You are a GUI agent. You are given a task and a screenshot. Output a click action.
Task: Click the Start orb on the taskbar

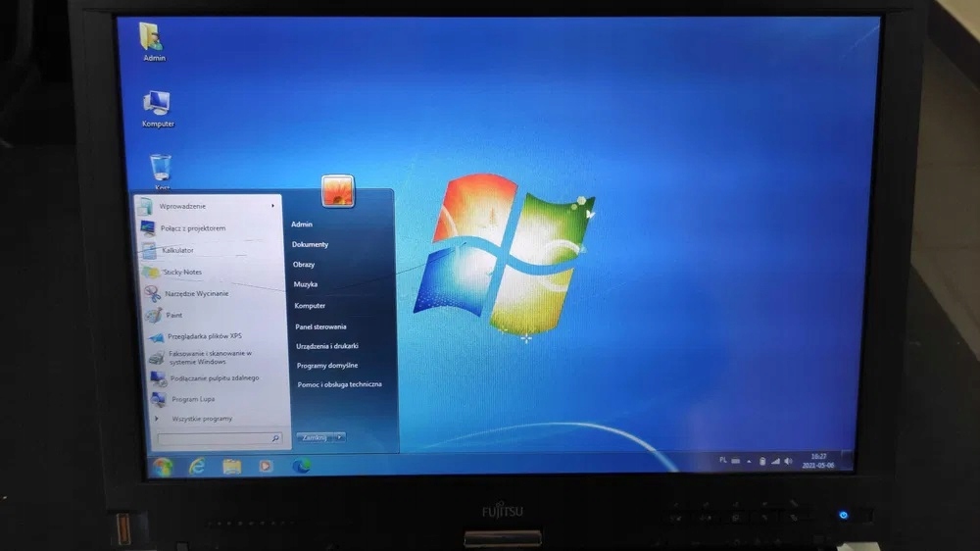coord(163,467)
